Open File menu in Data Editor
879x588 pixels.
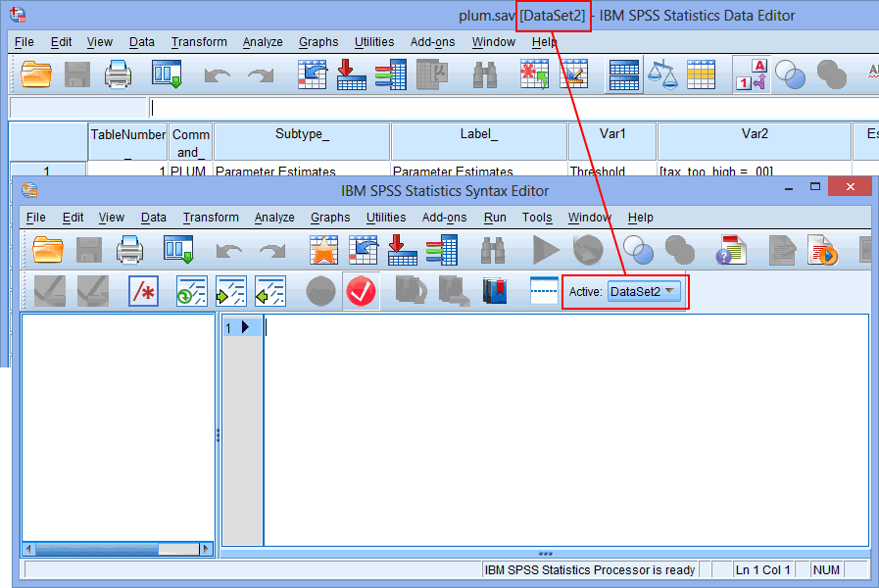(24, 42)
